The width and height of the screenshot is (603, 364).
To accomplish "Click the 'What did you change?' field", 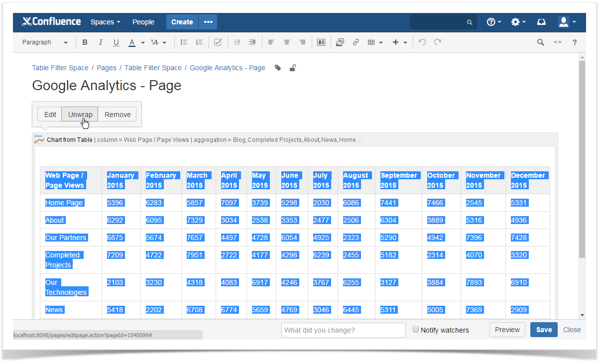I will pos(343,330).
